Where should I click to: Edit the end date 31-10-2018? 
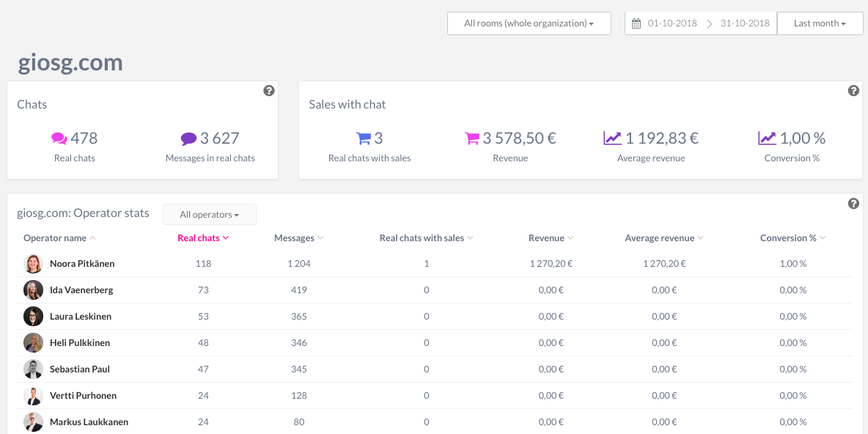[745, 23]
